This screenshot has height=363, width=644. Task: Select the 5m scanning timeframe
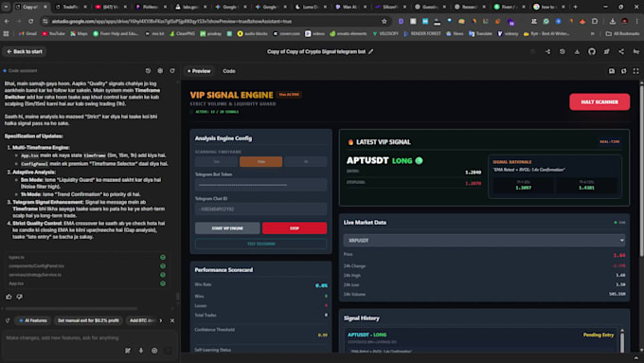pos(216,161)
